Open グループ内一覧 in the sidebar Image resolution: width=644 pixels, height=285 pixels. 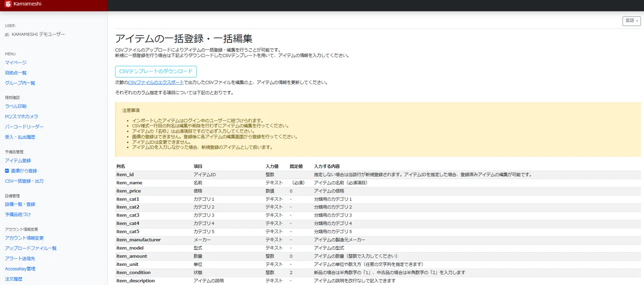coord(20,83)
